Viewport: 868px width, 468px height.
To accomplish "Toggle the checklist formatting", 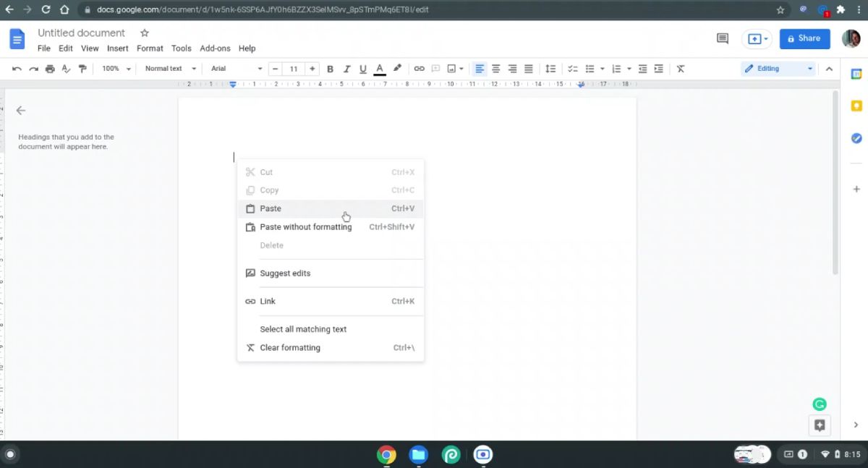I will coord(572,68).
